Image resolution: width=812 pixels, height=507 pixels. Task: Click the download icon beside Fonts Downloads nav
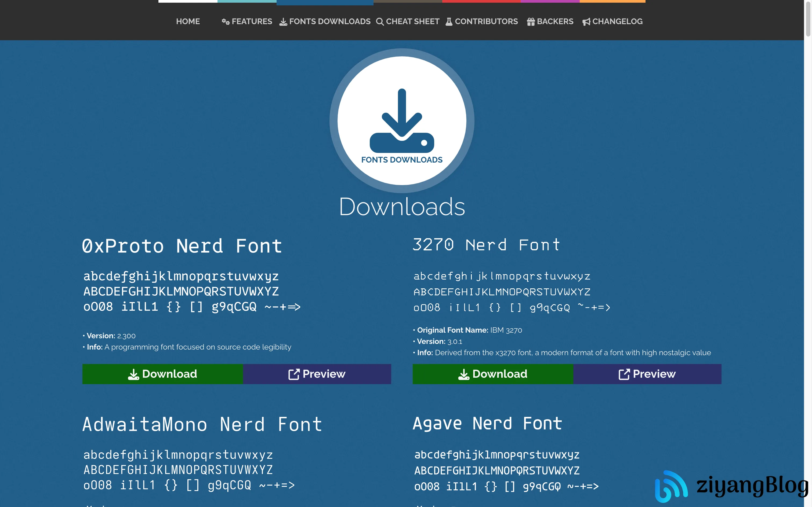pos(283,22)
